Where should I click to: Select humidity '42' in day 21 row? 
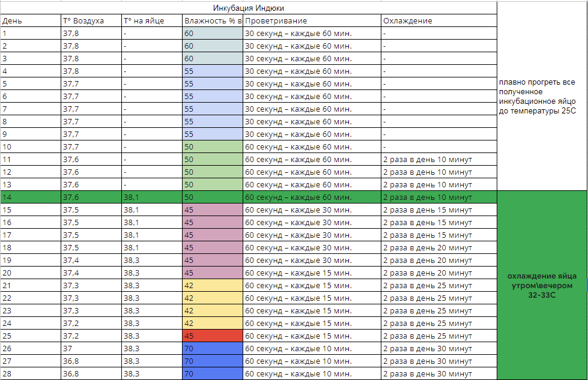point(213,286)
